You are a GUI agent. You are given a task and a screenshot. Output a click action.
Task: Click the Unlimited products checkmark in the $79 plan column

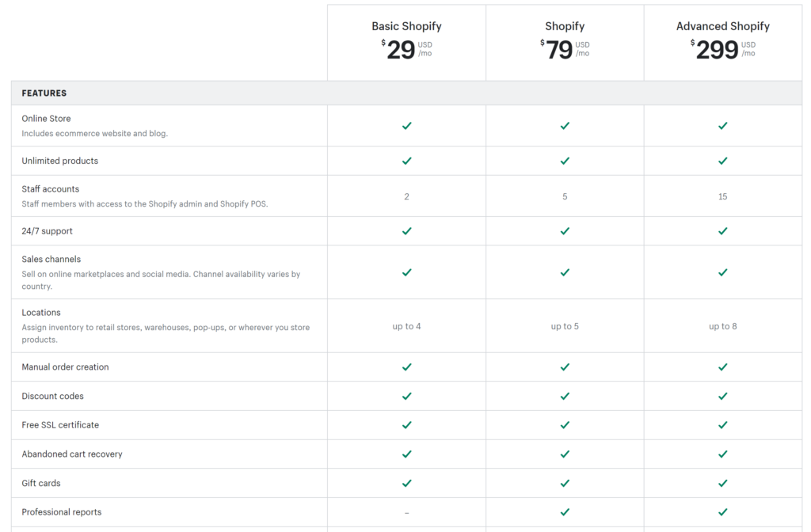pyautogui.click(x=565, y=161)
